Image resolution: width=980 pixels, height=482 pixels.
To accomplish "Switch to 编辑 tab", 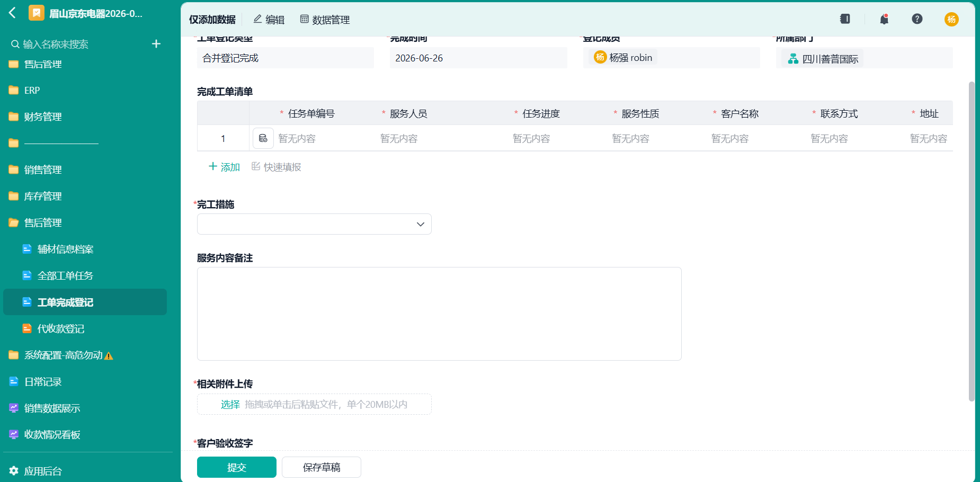I will 269,20.
